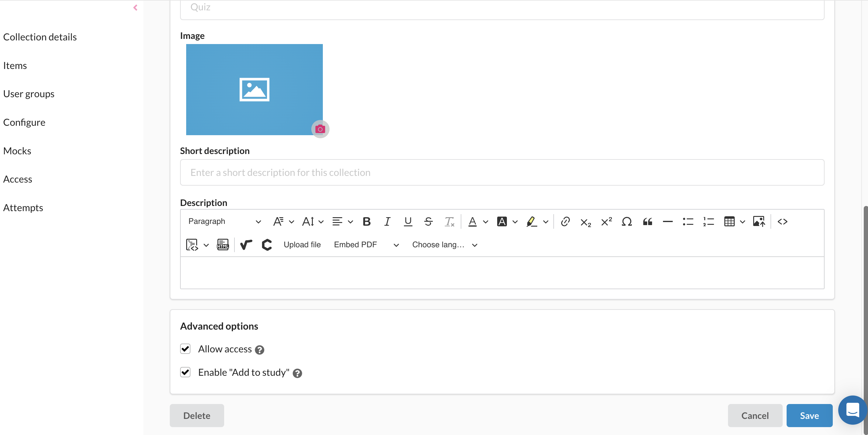Go to the Items section in the sidebar
The height and width of the screenshot is (435, 868).
pos(15,65)
